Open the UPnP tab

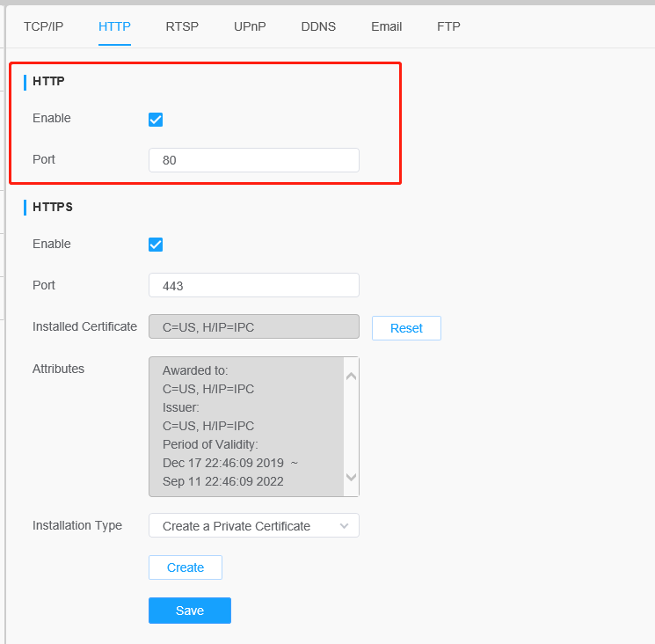click(x=250, y=26)
